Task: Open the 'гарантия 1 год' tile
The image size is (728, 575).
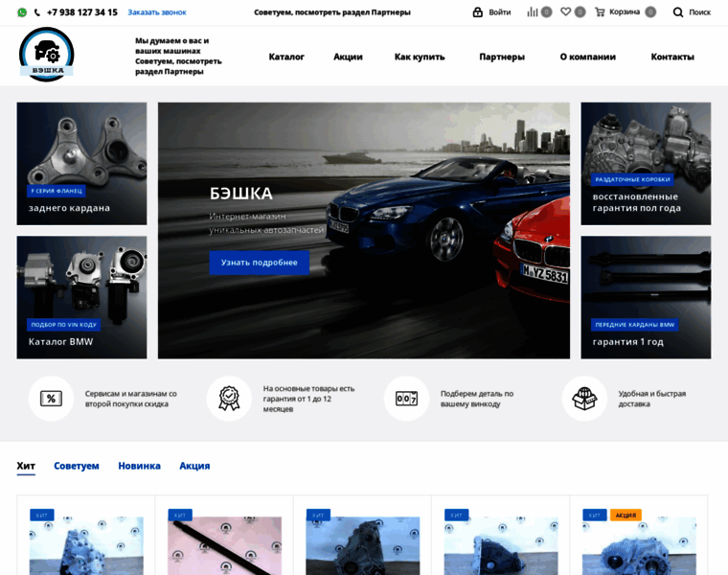Action: coord(646,297)
